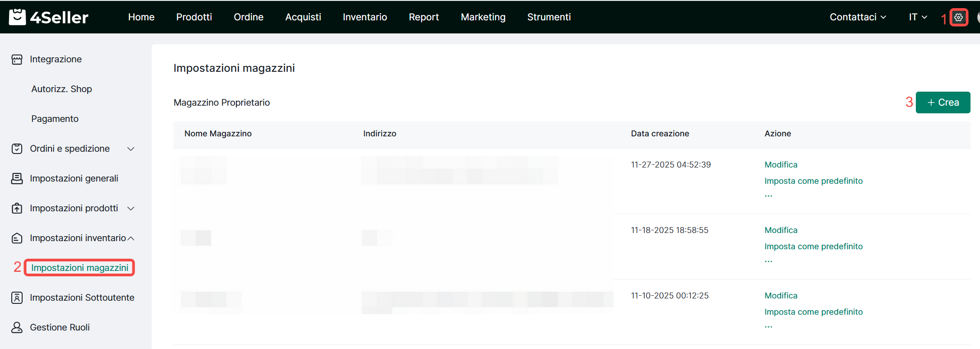Viewport: 980px width, 349px height.
Task: Open more actions for the 11-10-2025 warehouse
Action: pos(769,327)
